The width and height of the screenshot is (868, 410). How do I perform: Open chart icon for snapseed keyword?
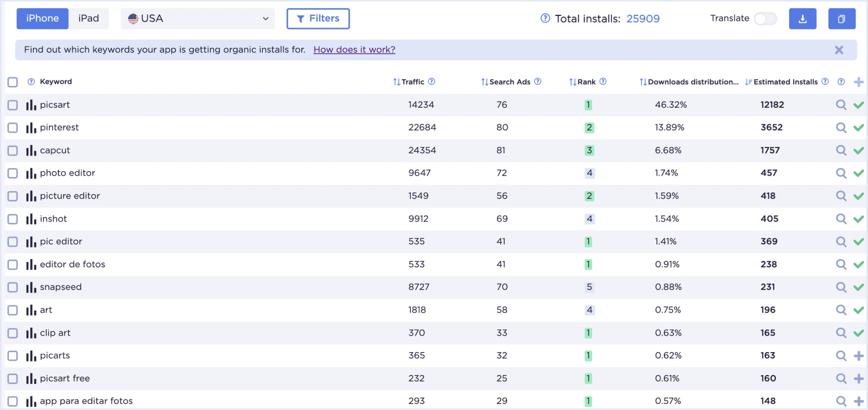pos(31,288)
